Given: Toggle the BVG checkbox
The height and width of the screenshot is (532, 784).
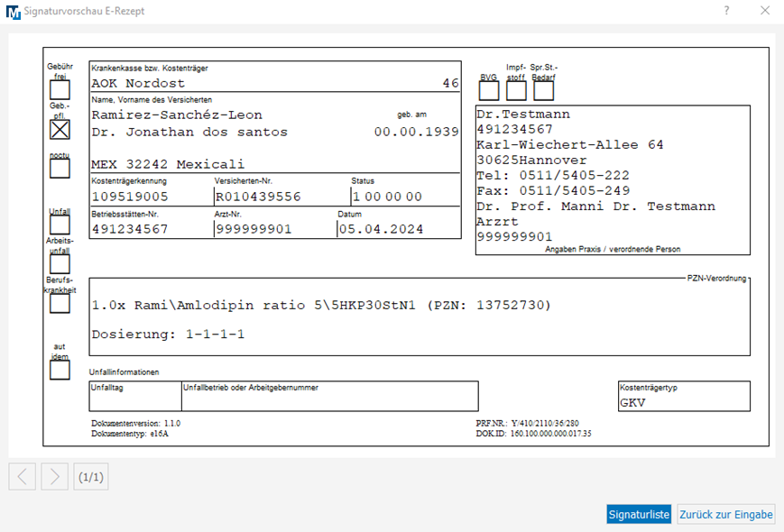Looking at the screenshot, I should click(x=489, y=90).
